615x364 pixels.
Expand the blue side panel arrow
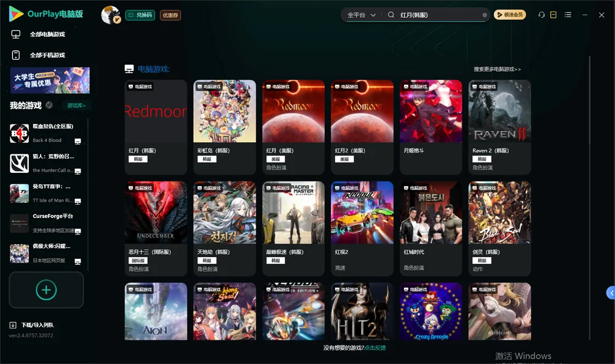[x=611, y=293]
